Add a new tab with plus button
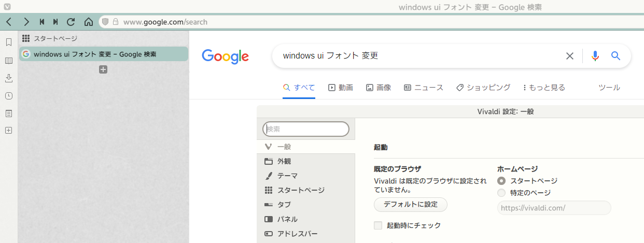The width and height of the screenshot is (644, 243). tap(103, 69)
